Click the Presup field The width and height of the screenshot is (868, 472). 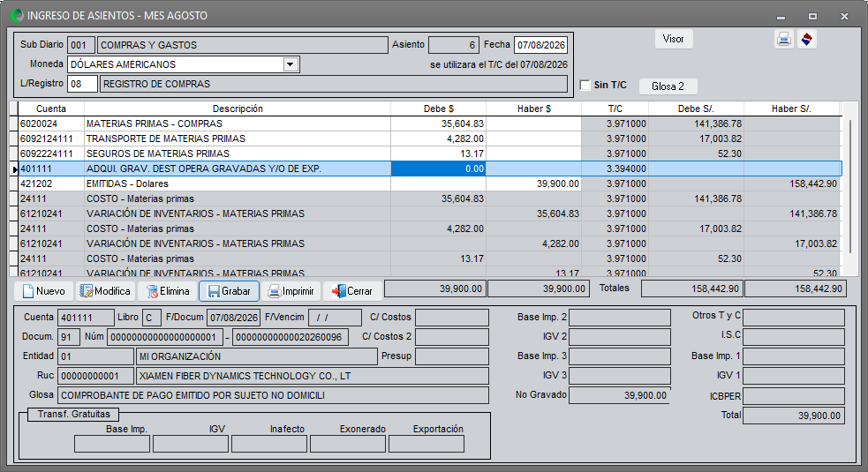[452, 356]
